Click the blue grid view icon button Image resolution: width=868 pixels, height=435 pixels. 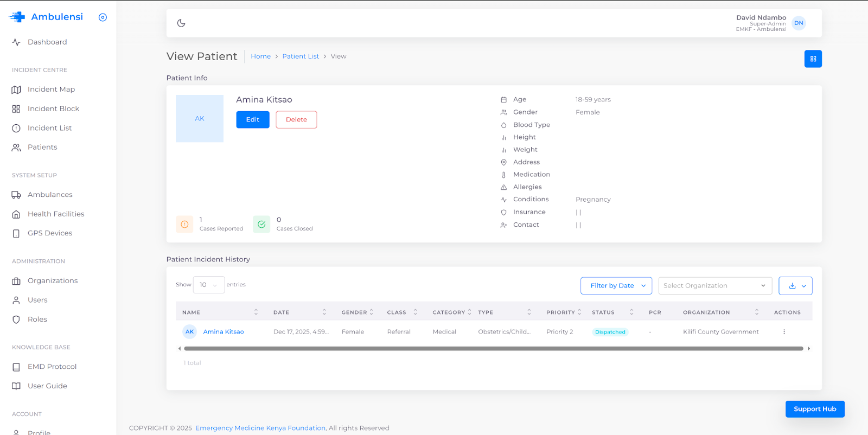coord(813,59)
